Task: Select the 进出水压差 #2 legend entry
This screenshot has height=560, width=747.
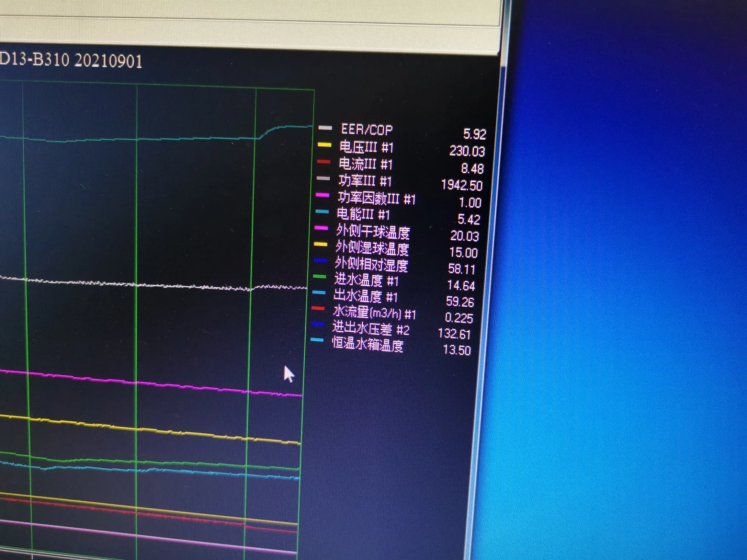Action: [x=371, y=329]
